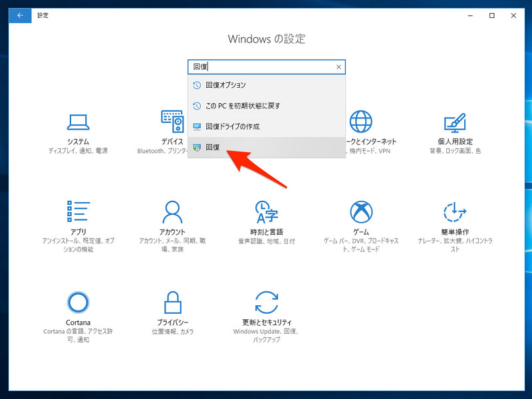
Task: Click the Windows の設定 heading
Action: pos(267,39)
